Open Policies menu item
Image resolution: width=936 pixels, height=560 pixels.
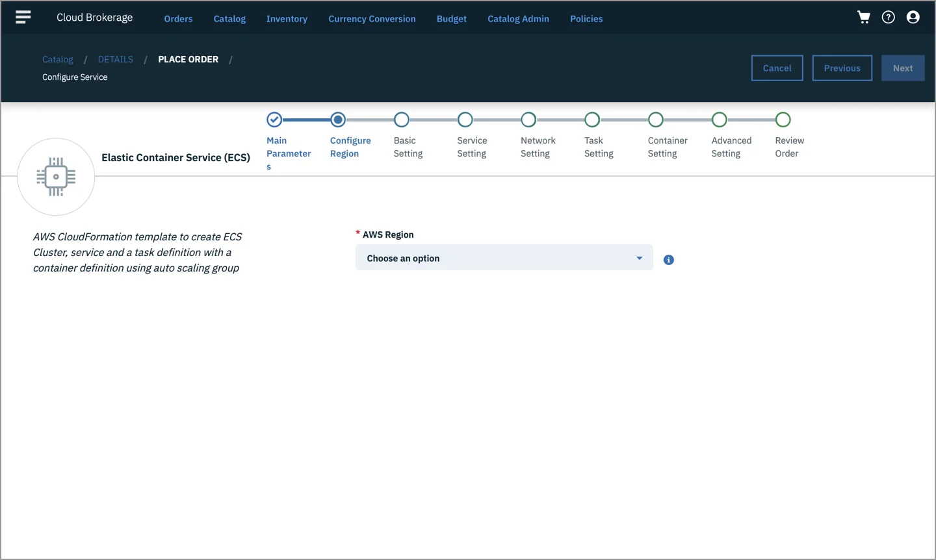pyautogui.click(x=586, y=19)
